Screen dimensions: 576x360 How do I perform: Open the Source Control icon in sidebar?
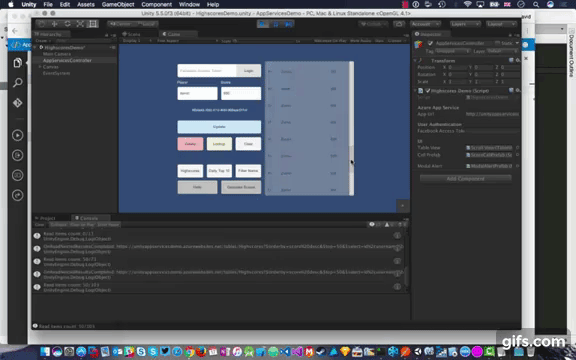17,103
